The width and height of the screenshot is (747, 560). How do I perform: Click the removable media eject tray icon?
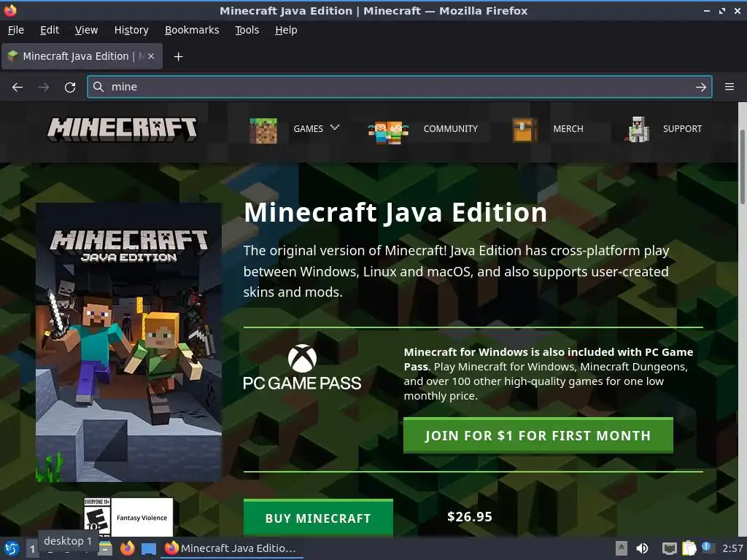(621, 548)
